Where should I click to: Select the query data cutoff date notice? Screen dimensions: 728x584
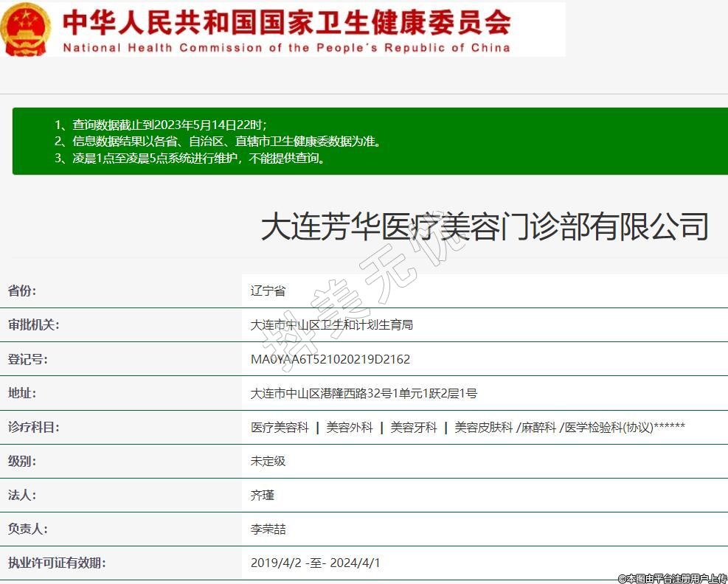pyautogui.click(x=161, y=125)
